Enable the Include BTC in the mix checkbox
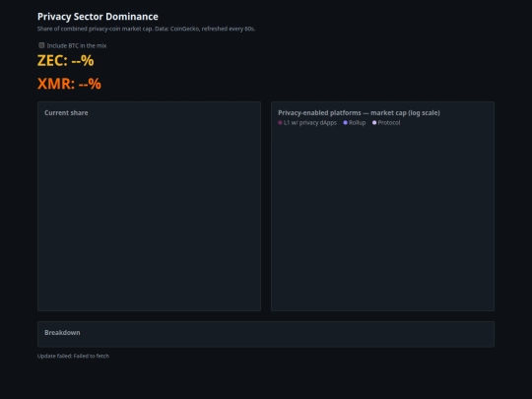Screen dimensions: 532x399 pyautogui.click(x=41, y=45)
